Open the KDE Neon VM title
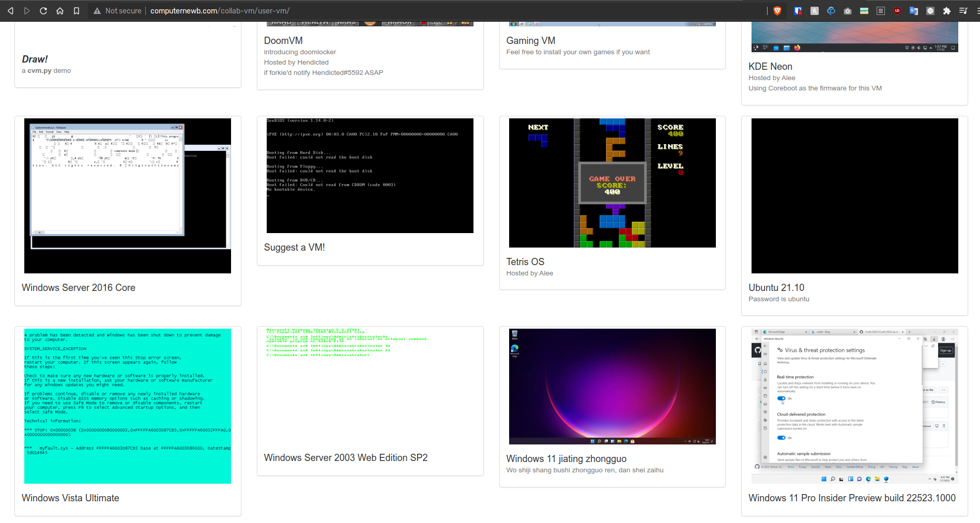The image size is (980, 523). pos(770,67)
